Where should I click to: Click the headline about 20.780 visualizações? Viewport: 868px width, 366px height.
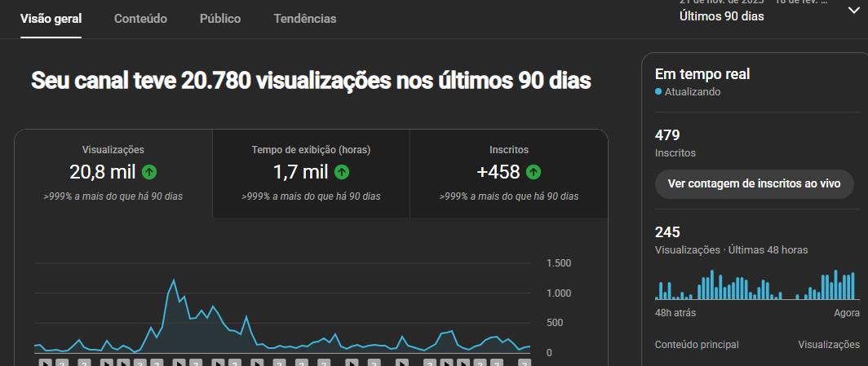pos(311,82)
